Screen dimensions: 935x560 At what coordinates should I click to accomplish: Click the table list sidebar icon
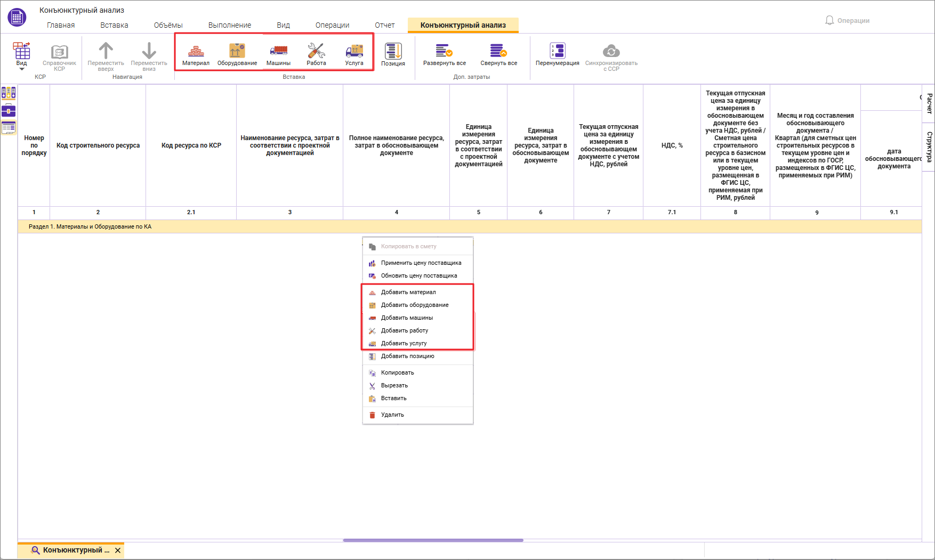click(9, 128)
